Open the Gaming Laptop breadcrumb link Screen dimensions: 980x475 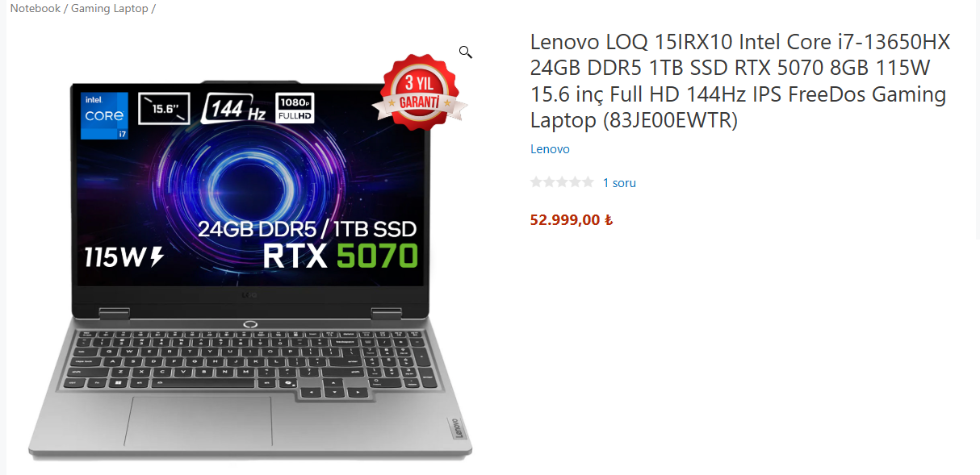[x=110, y=8]
